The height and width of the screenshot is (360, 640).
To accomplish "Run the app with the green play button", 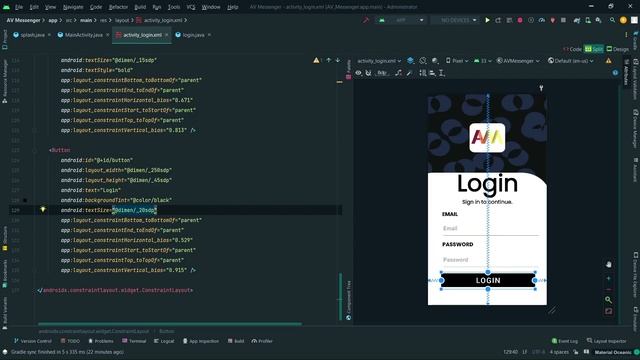I will click(487, 20).
